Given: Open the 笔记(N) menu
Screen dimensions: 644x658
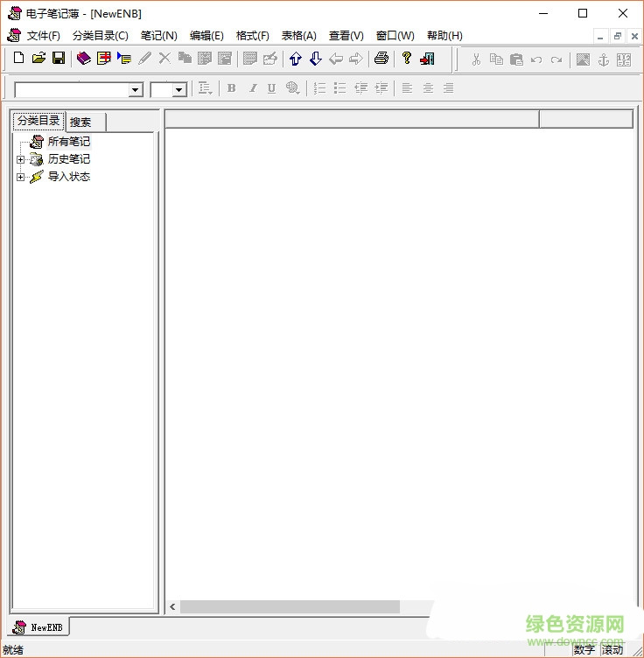Looking at the screenshot, I should point(158,36).
